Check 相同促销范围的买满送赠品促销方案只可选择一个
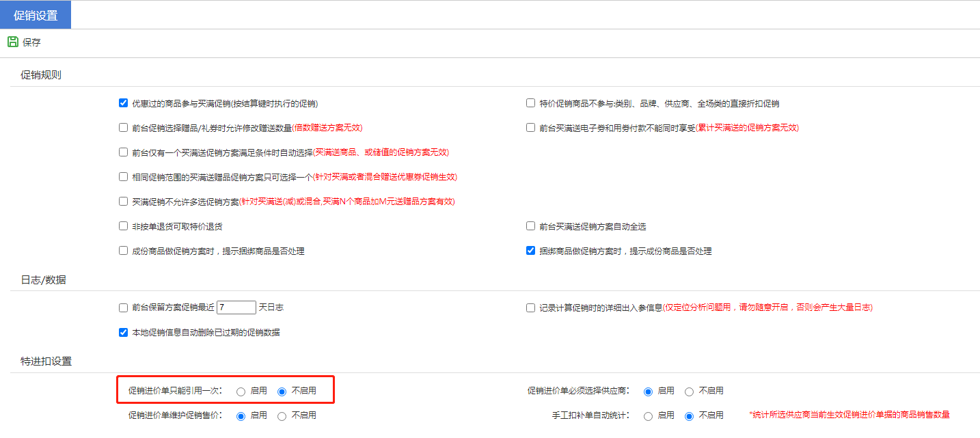The width and height of the screenshot is (980, 438). tap(124, 177)
